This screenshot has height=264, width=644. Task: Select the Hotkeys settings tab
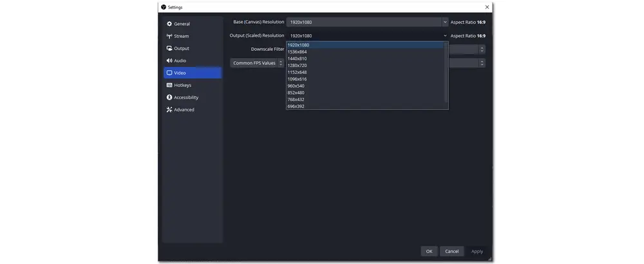coord(193,85)
